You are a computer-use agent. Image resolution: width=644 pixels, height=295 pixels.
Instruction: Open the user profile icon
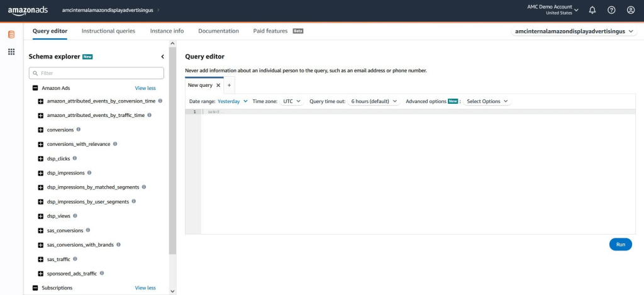click(631, 10)
